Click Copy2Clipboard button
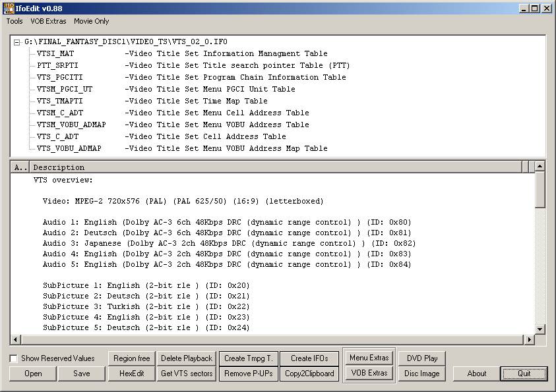 [309, 374]
